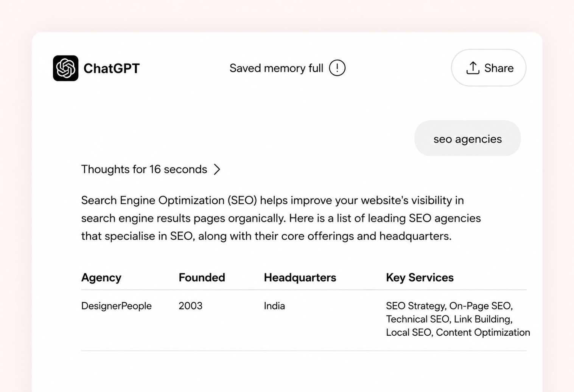Click the 2003 founded year cell
The height and width of the screenshot is (392, 574).
[x=190, y=306]
